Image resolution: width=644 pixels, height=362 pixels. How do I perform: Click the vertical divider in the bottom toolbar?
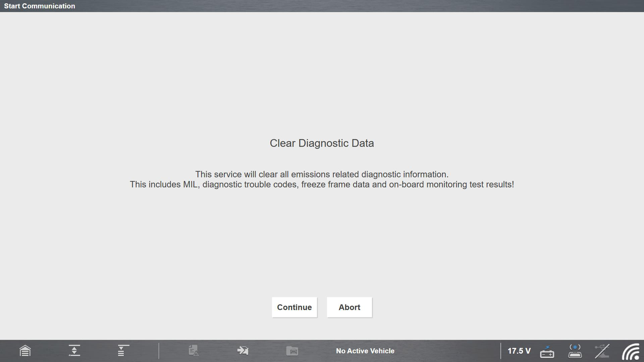(159, 351)
